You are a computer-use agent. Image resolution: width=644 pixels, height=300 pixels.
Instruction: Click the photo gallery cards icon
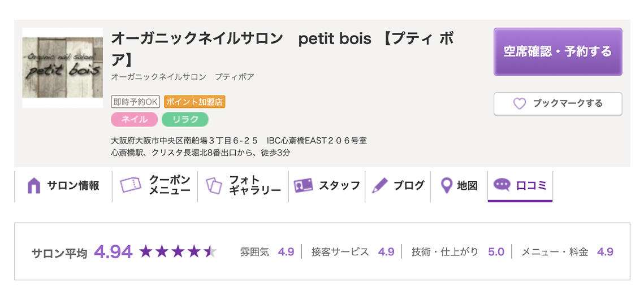pos(214,186)
